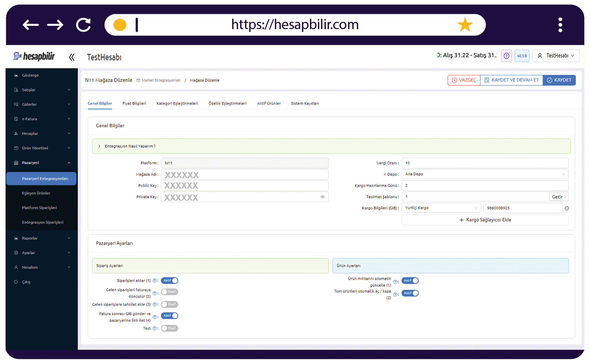Expand the e-Fatura sidebar menu
This screenshot has width=590, height=364.
point(42,119)
